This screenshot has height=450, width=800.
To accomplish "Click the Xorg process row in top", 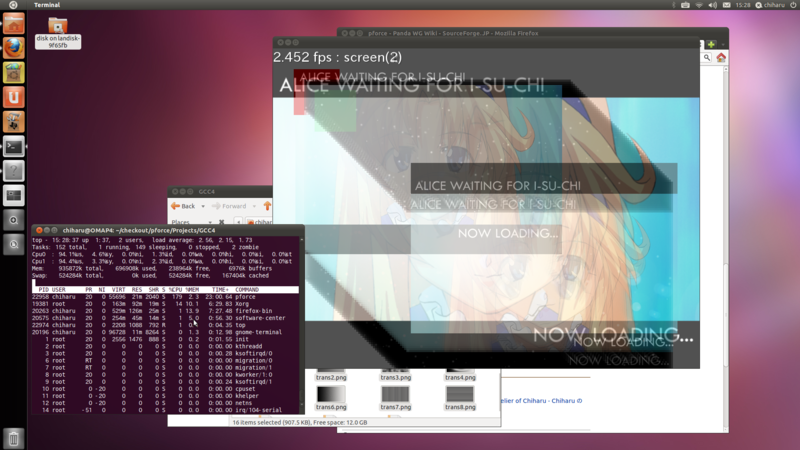I will point(166,304).
